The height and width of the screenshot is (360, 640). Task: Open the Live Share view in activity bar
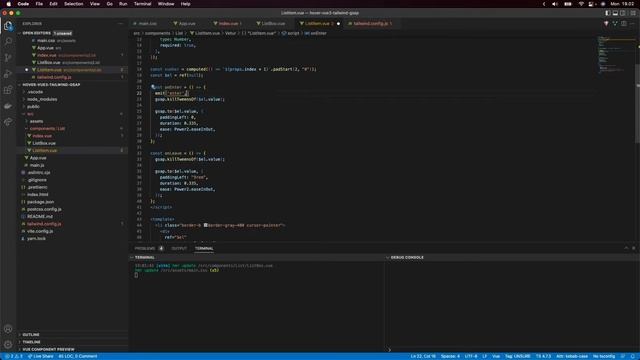coord(8,122)
